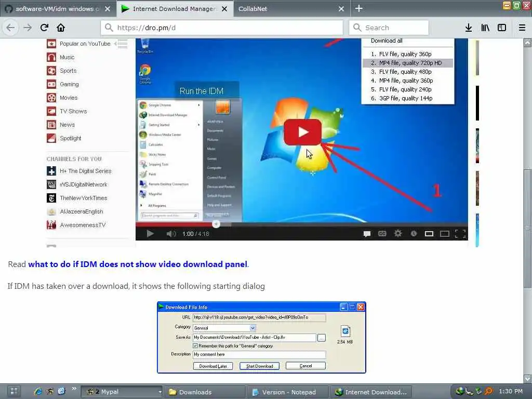Select 3GP file, quality 144p option
The width and height of the screenshot is (532, 399).
pos(408,98)
